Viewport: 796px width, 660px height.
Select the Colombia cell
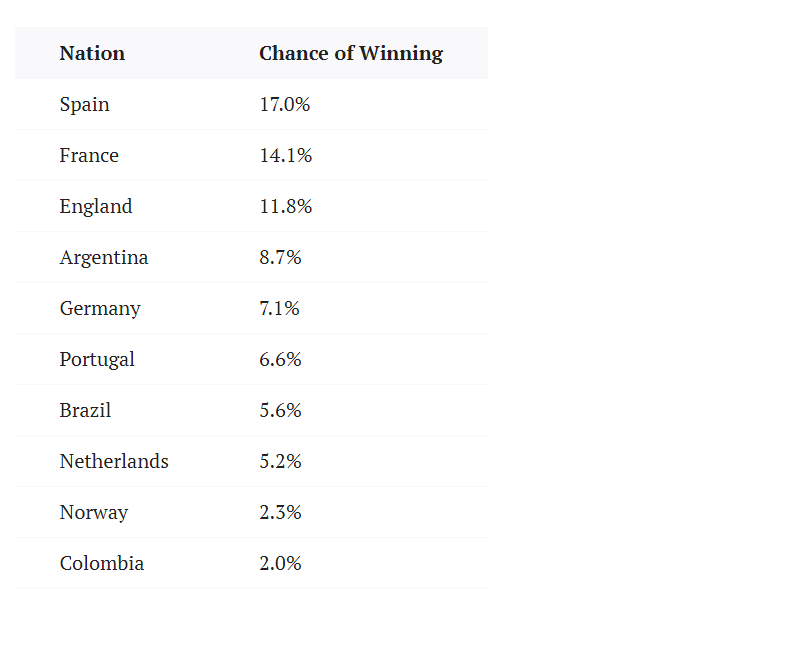[x=102, y=563]
